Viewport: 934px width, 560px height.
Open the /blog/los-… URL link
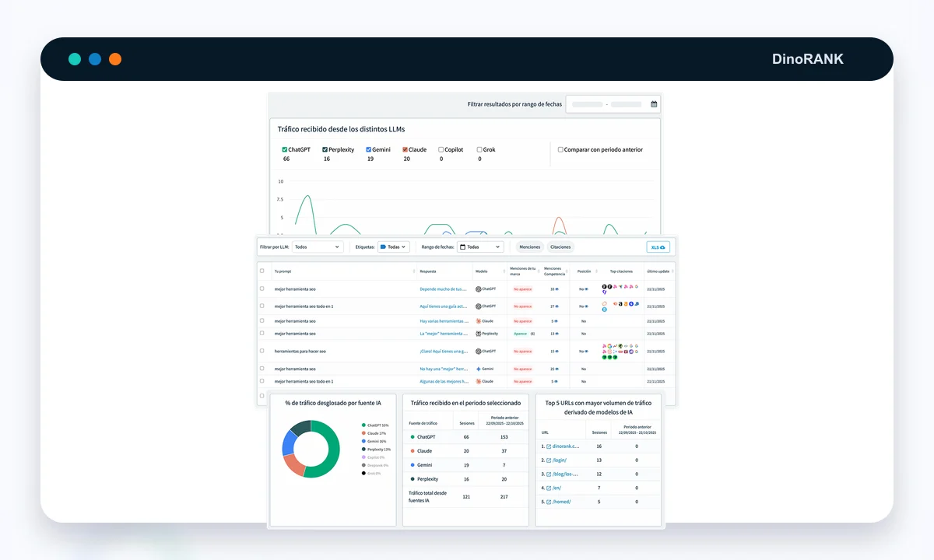click(565, 474)
